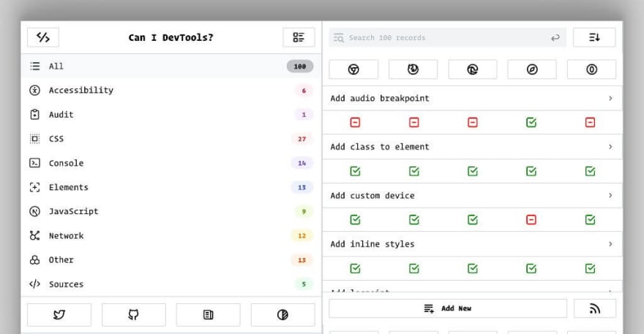
Task: Open the Add audio breakpoint feature
Action: 472,98
